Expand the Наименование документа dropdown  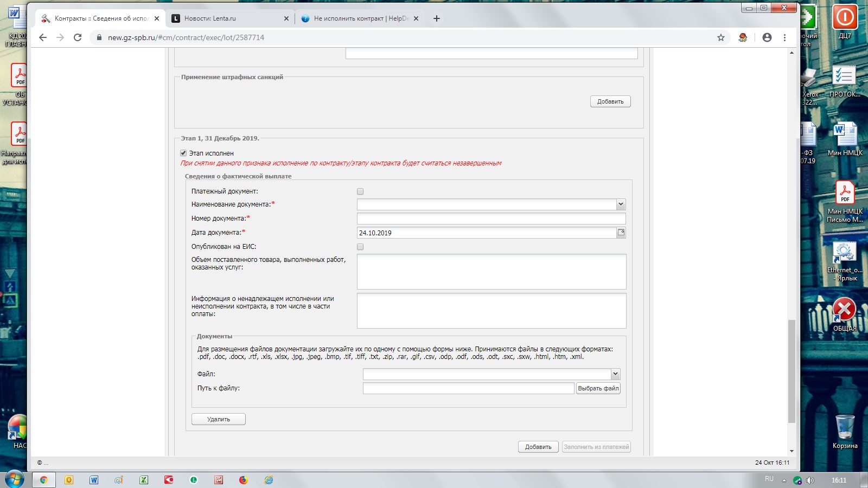[621, 204]
